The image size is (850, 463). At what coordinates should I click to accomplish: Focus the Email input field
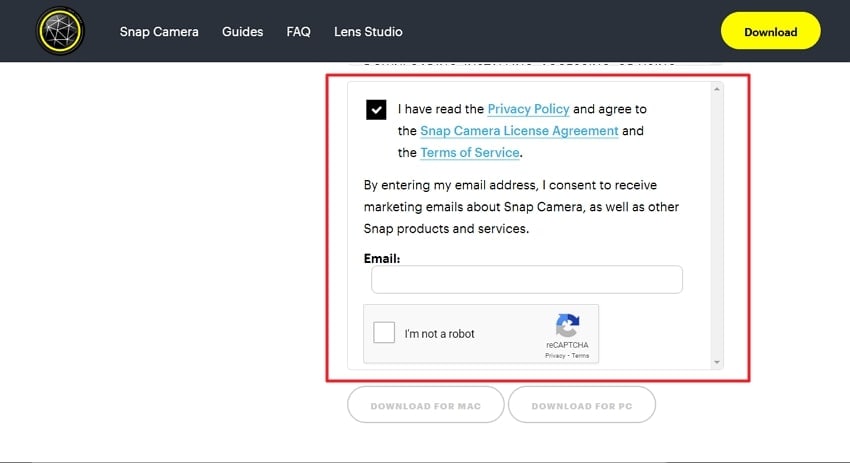(526, 279)
